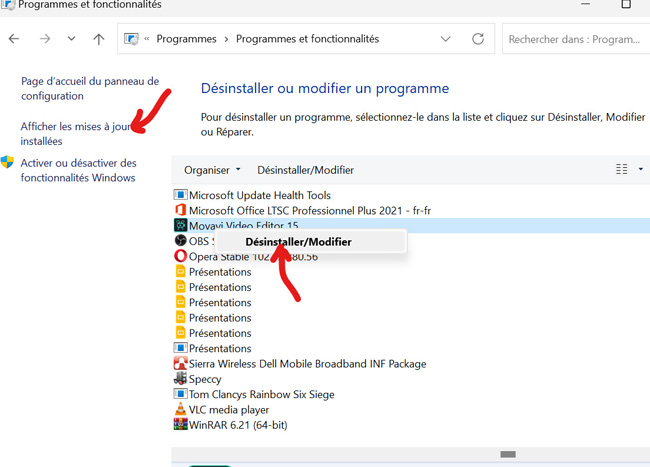Click the Rainbow Six Siege icon
Screen dimensions: 650x467
coord(180,394)
